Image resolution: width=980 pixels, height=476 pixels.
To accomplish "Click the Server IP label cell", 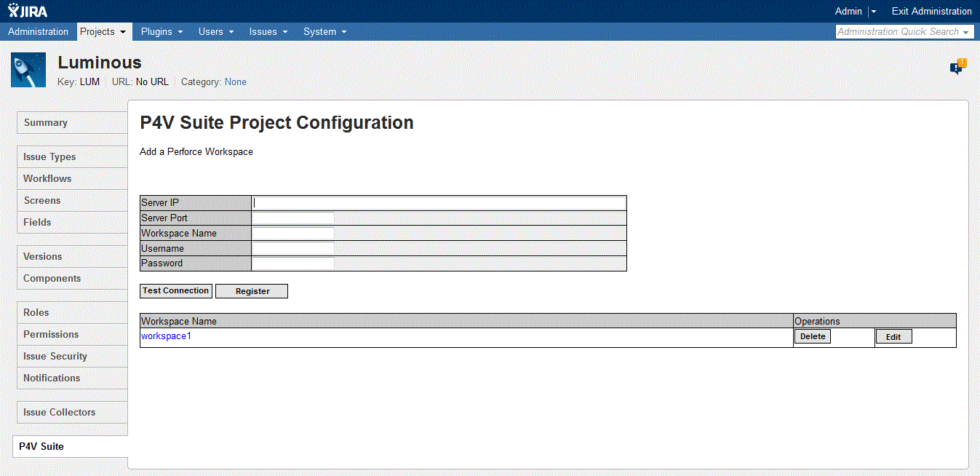I will [196, 203].
